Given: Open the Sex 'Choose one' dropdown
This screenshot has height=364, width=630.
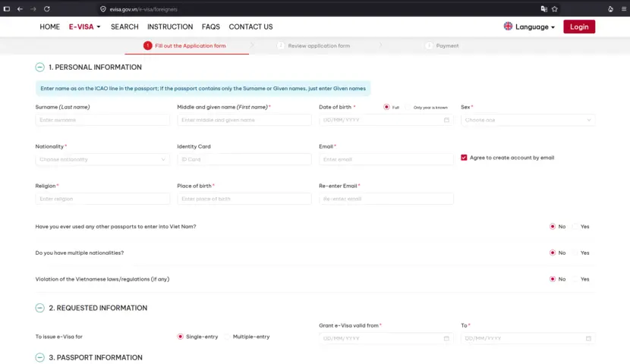Looking at the screenshot, I should click(528, 120).
